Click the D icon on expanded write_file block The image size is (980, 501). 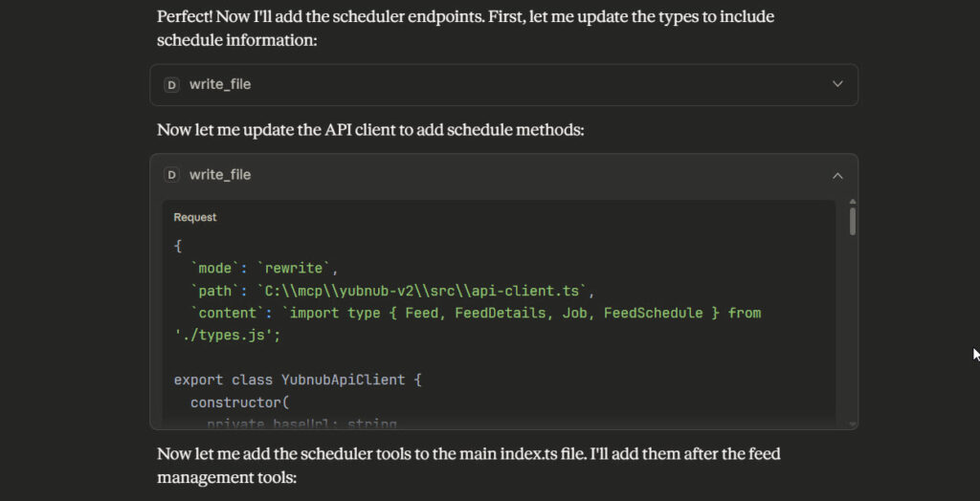(x=171, y=175)
